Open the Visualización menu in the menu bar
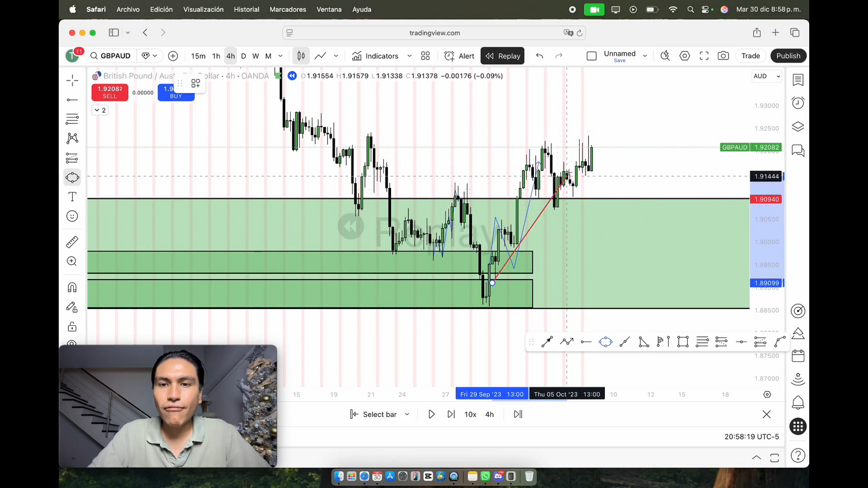 [x=203, y=9]
